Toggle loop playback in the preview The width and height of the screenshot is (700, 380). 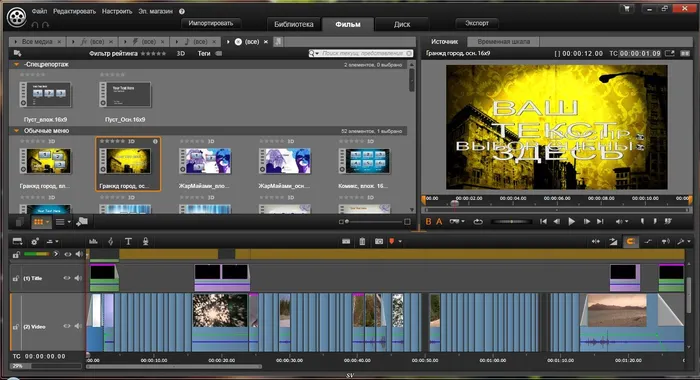click(x=478, y=221)
